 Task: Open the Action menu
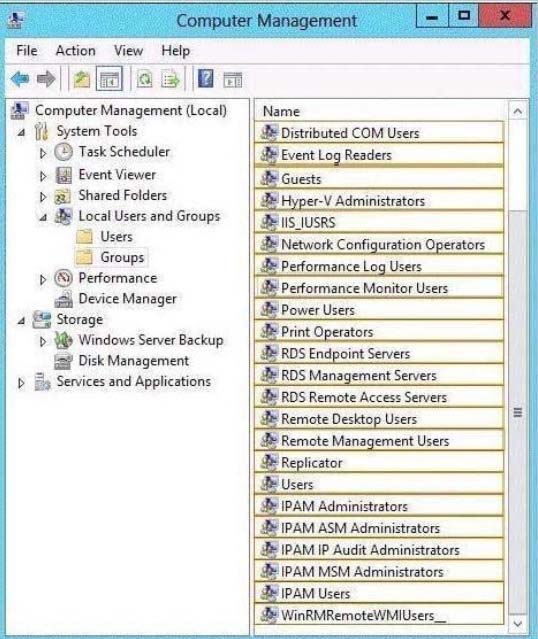pos(75,51)
